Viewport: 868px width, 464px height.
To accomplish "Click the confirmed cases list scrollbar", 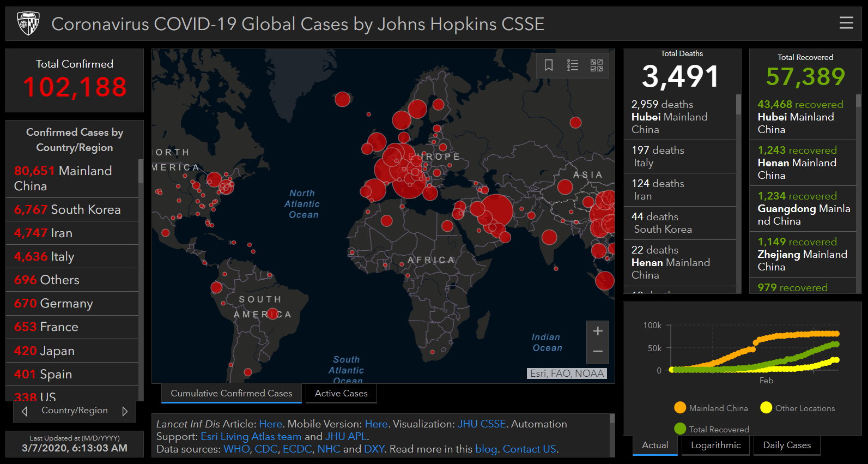I will 141,280.
